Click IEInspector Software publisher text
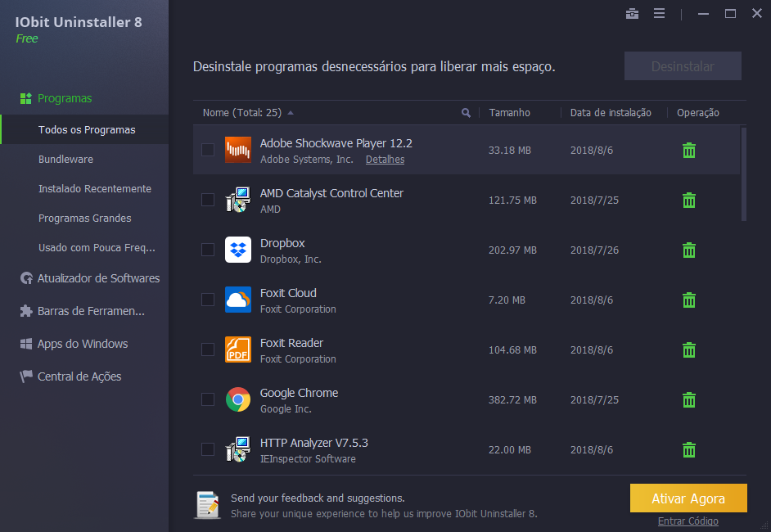Image resolution: width=771 pixels, height=532 pixels. (x=308, y=458)
